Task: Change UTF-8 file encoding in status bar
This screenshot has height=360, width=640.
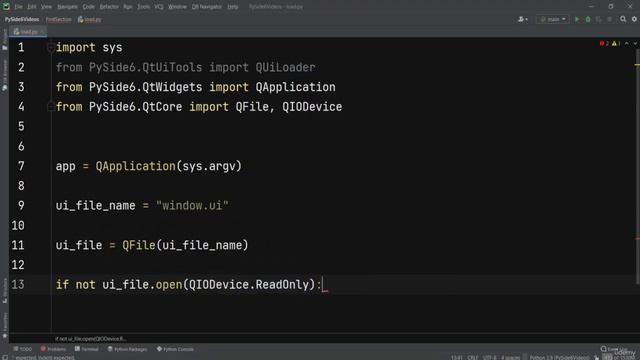Action: [x=489, y=358]
